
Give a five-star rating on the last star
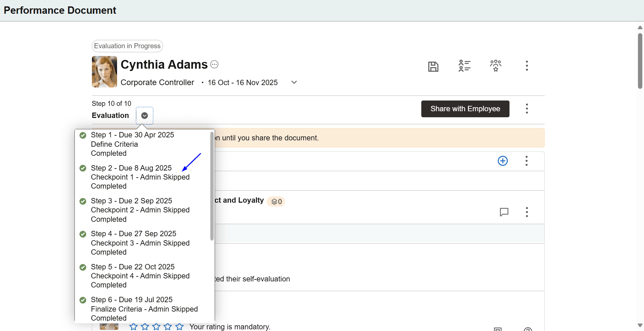point(180,327)
